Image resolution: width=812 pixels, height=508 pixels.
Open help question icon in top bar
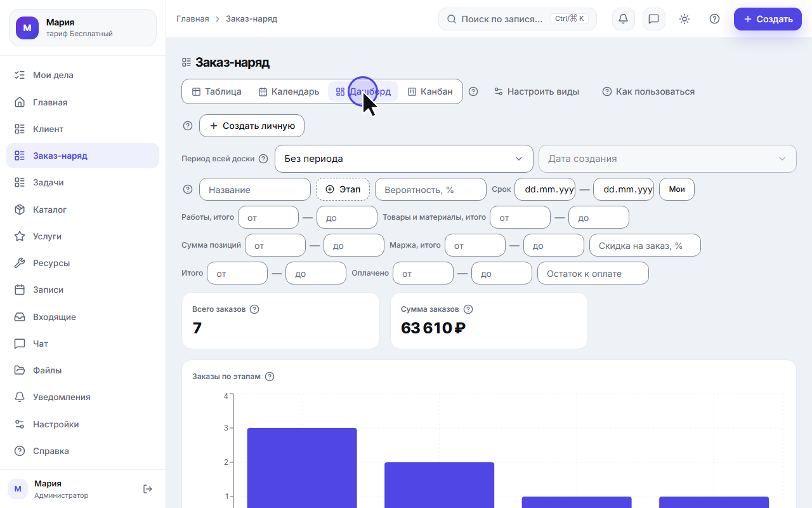715,19
